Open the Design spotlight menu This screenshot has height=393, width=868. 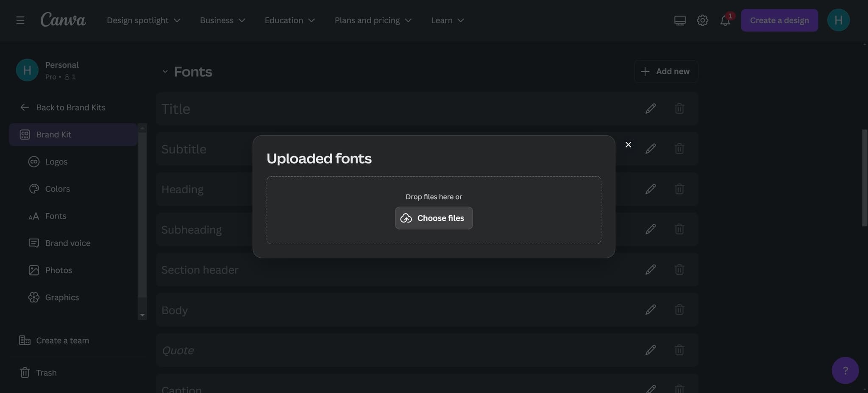pyautogui.click(x=143, y=20)
